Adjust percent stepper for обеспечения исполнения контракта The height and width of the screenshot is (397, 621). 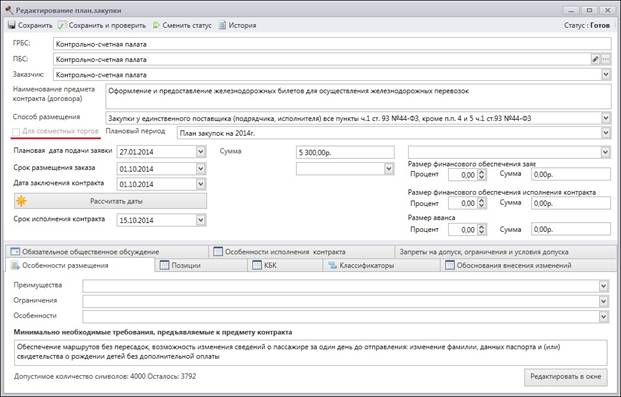(481, 203)
